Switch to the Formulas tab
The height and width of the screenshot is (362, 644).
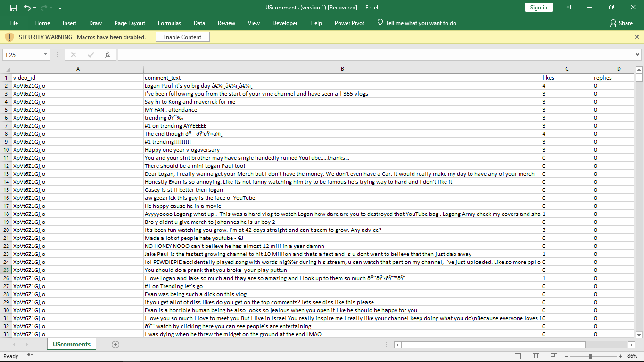coord(169,23)
